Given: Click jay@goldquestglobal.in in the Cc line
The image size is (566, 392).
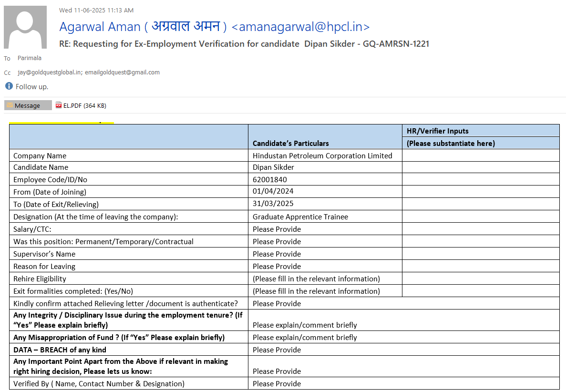Looking at the screenshot, I should click(x=50, y=72).
